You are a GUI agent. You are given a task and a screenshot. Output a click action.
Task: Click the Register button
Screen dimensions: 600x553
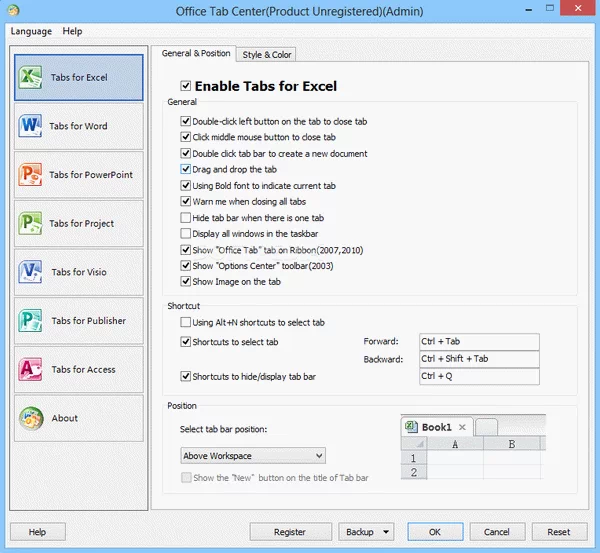[290, 532]
